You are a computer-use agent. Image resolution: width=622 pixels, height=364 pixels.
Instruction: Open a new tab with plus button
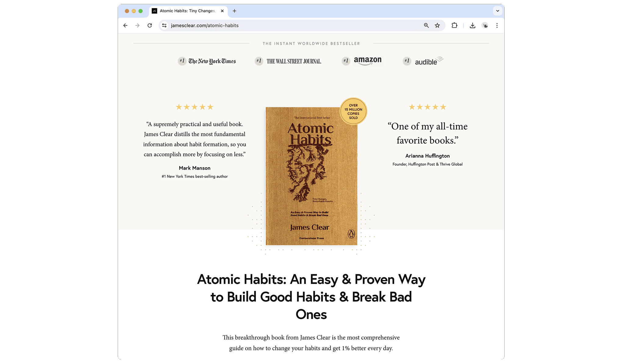[234, 11]
